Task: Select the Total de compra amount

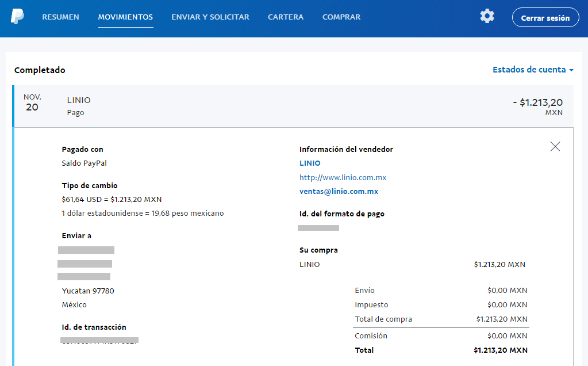Action: [x=502, y=319]
